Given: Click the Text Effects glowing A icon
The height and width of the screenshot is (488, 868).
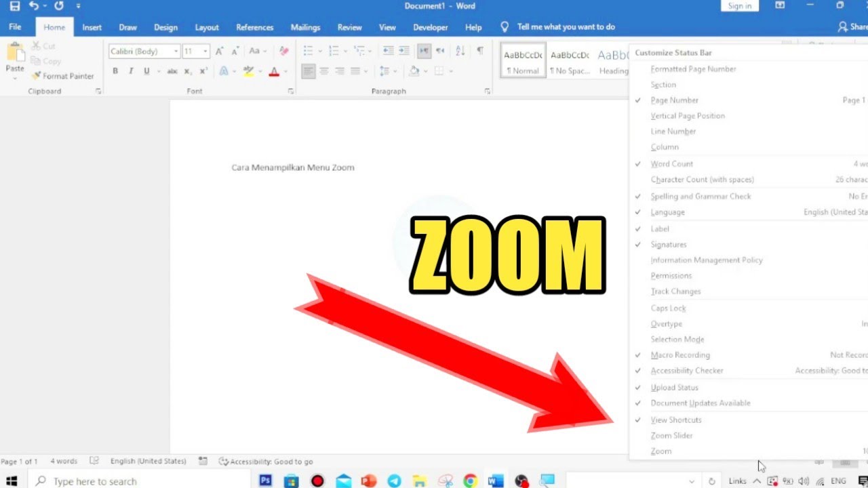Looking at the screenshot, I should click(223, 71).
